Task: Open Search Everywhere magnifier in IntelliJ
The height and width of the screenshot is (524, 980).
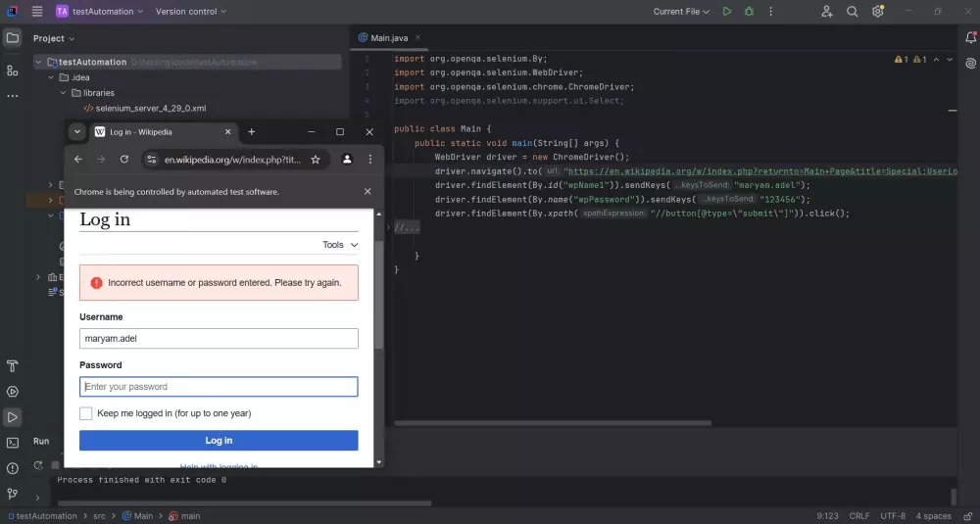Action: (852, 11)
